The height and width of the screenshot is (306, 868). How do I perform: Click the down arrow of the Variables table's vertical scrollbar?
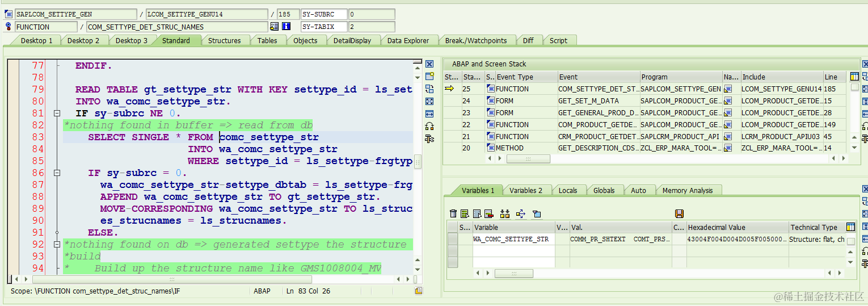(850, 262)
